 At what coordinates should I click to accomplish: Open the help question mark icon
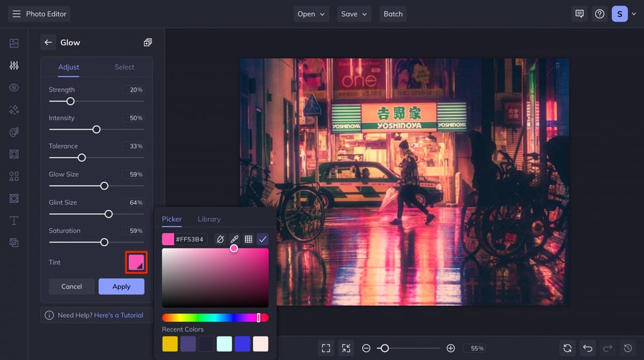pyautogui.click(x=600, y=14)
